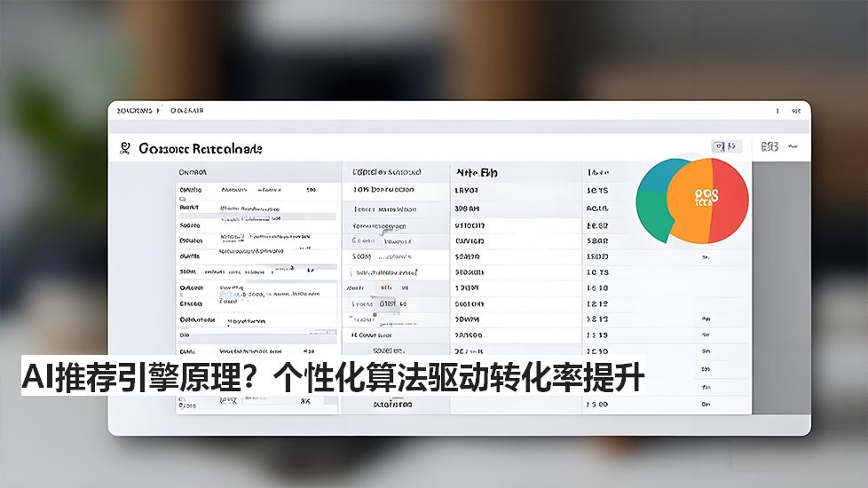Select the red pie chart segment
Viewport: 868px width, 488px height.
[x=730, y=202]
